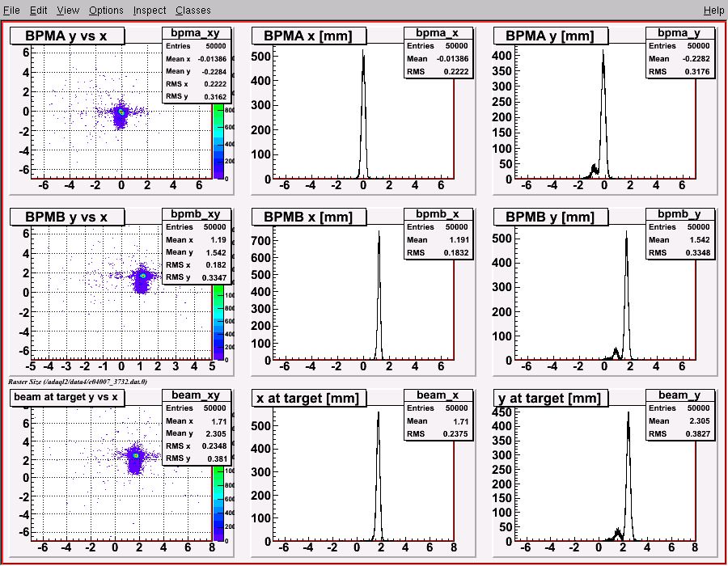This screenshot has width=728, height=566.
Task: Click the BPMB x histogram peak
Action: (x=379, y=233)
